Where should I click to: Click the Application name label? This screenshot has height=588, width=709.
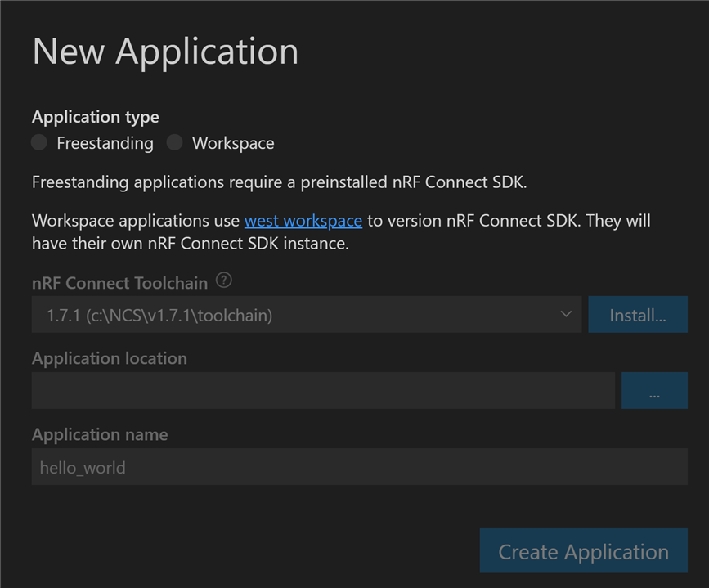[x=100, y=435]
